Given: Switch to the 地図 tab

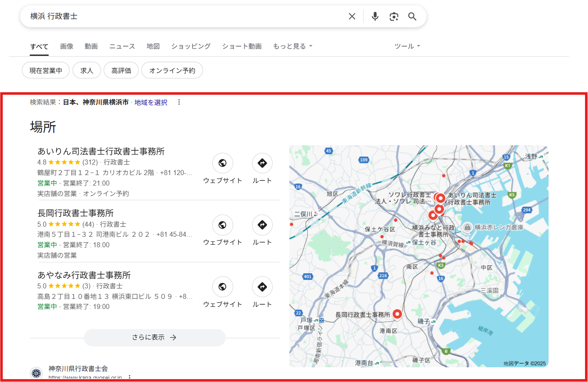Looking at the screenshot, I should pyautogui.click(x=153, y=46).
